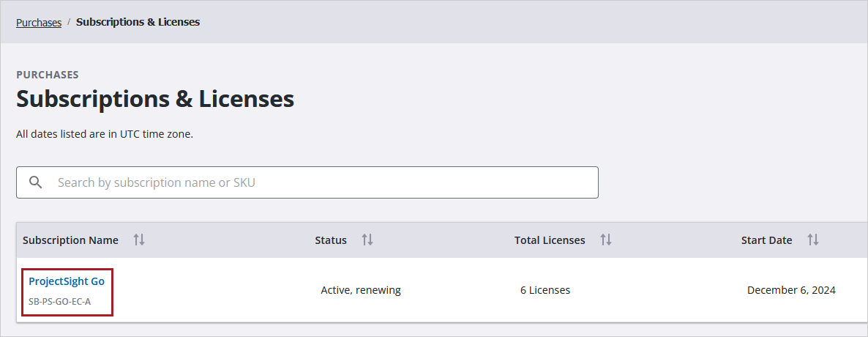Click the Active, renewing status cell
Image resolution: width=868 pixels, height=337 pixels.
coord(361,290)
